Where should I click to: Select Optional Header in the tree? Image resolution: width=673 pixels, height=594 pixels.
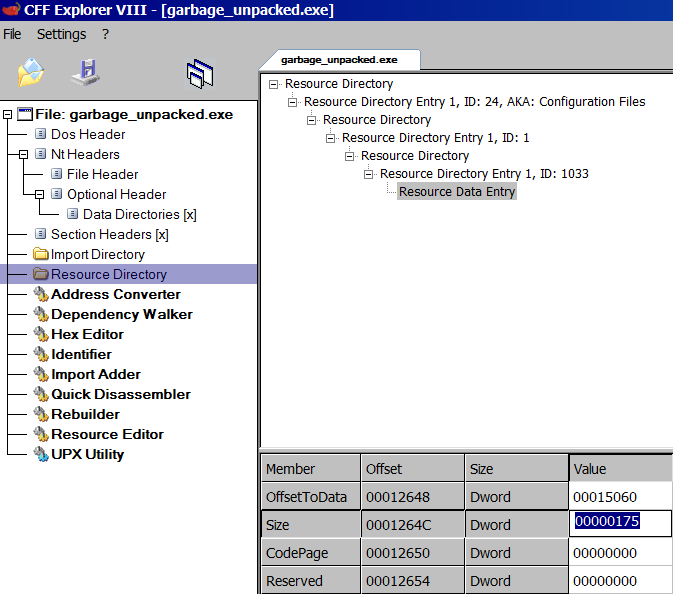click(116, 194)
